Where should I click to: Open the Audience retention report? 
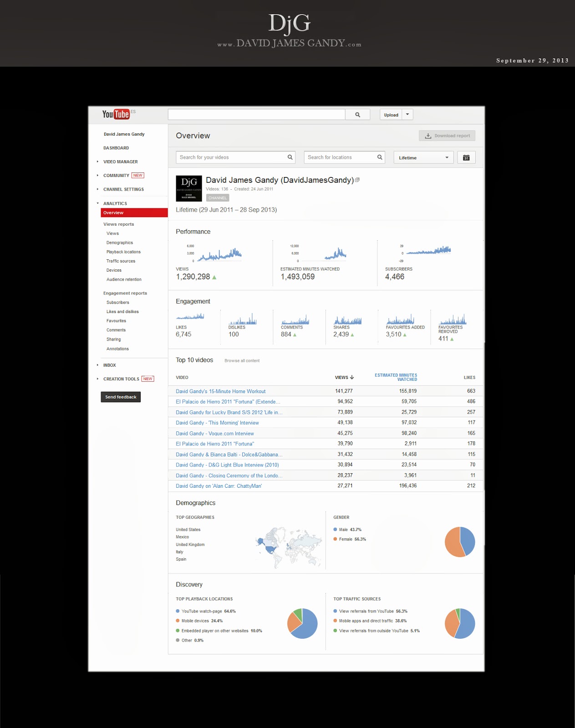(124, 279)
